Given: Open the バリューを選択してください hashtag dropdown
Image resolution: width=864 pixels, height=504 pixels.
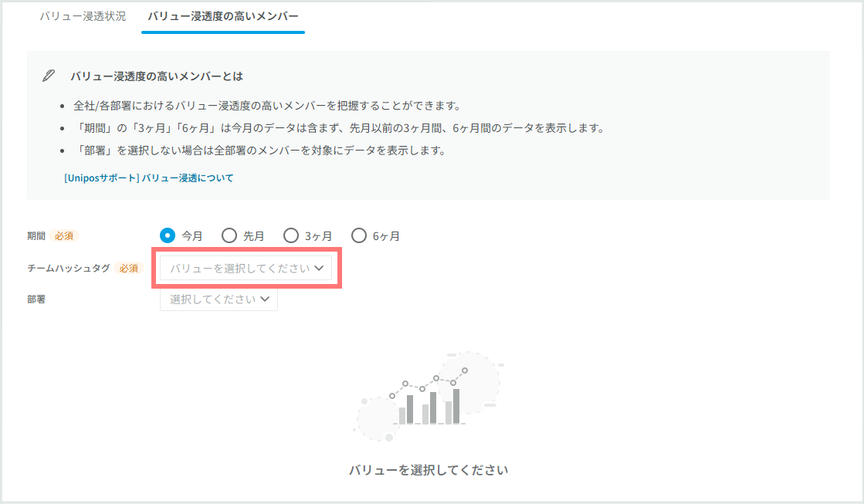Looking at the screenshot, I should tap(246, 269).
